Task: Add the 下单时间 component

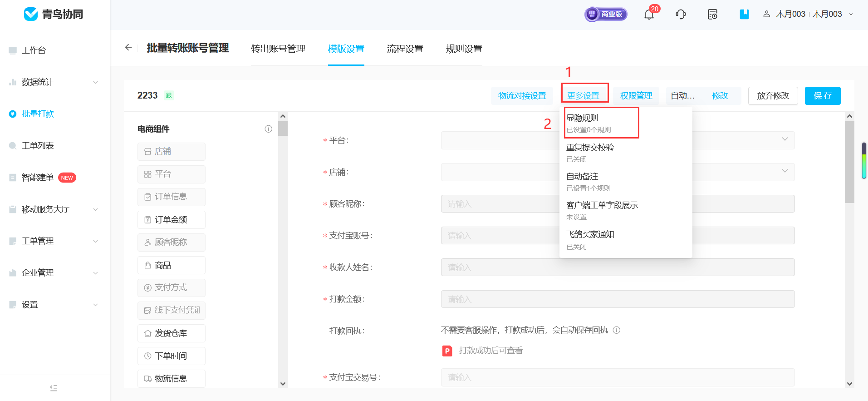Action: pos(172,356)
